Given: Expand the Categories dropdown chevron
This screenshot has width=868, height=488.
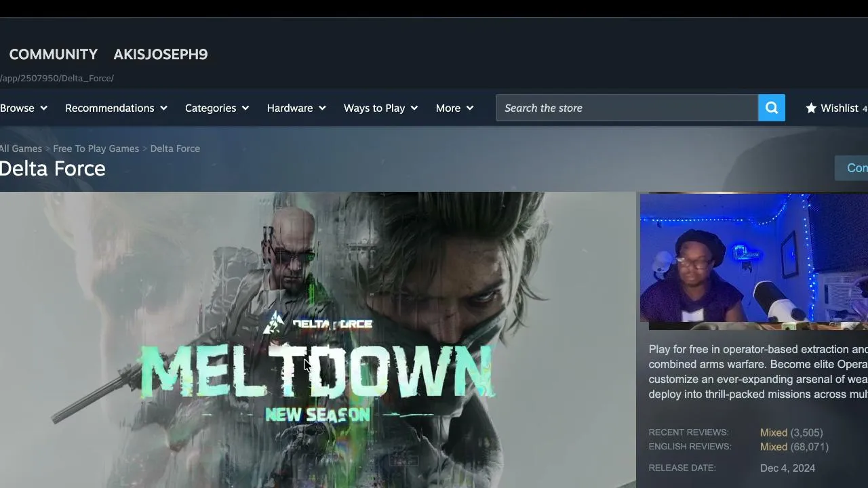Looking at the screenshot, I should (x=245, y=108).
